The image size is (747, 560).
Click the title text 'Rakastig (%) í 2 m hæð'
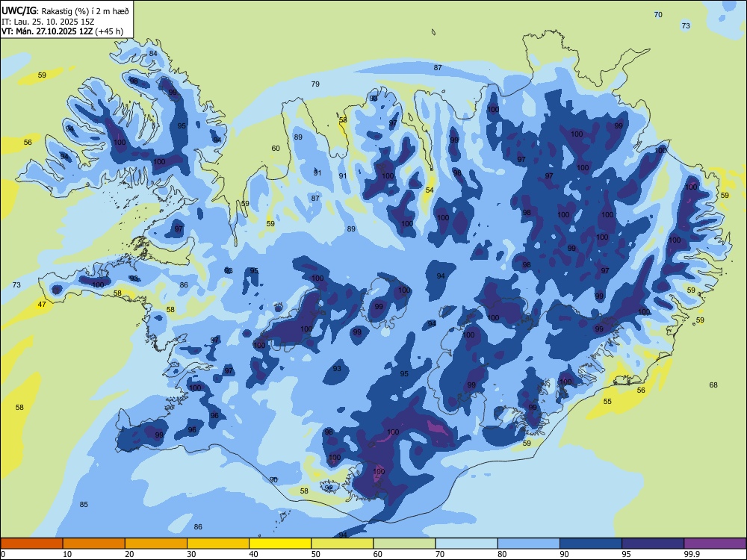pyautogui.click(x=86, y=10)
